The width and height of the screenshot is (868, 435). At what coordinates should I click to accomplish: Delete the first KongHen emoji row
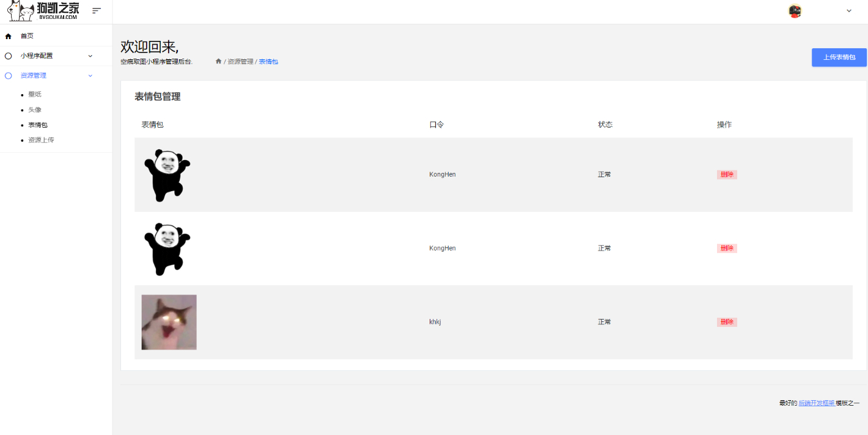coord(727,175)
